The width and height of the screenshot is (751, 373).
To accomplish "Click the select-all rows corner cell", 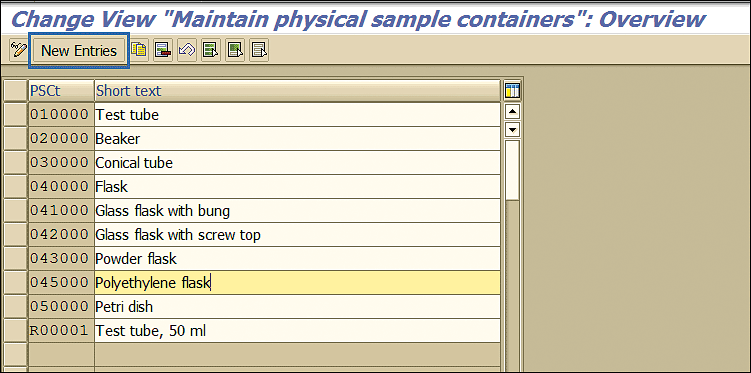I will (15, 90).
